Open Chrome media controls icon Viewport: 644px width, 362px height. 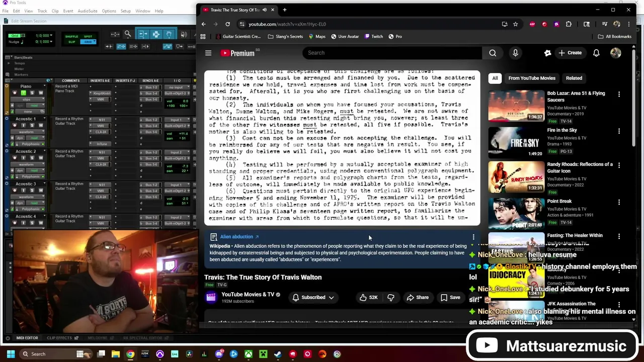coord(605,24)
